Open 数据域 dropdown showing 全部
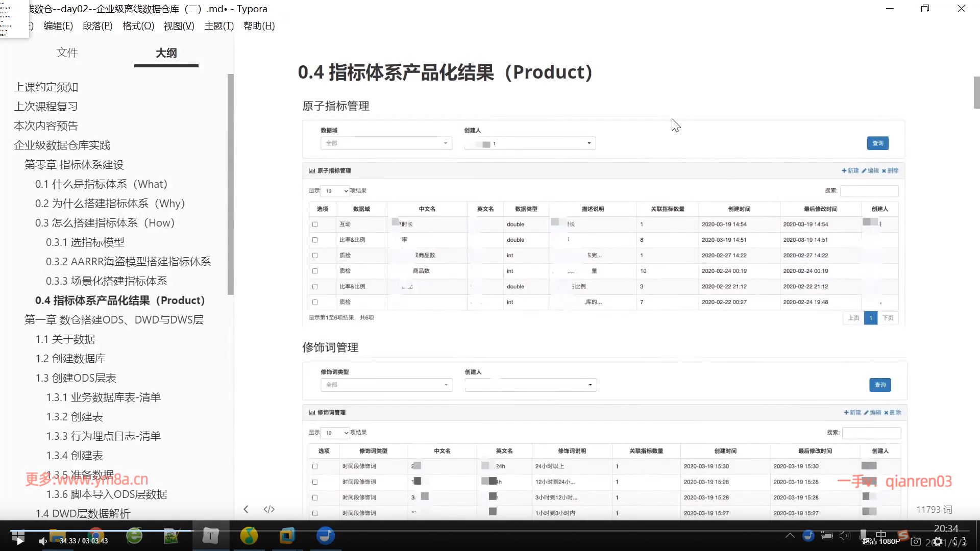Screen dimensions: 980x551 click(x=386, y=143)
